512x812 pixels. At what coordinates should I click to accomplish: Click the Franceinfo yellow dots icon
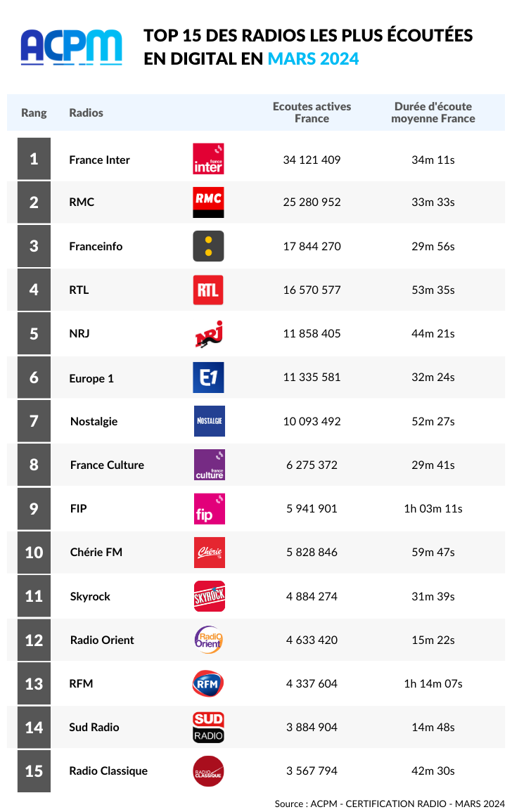click(x=208, y=246)
